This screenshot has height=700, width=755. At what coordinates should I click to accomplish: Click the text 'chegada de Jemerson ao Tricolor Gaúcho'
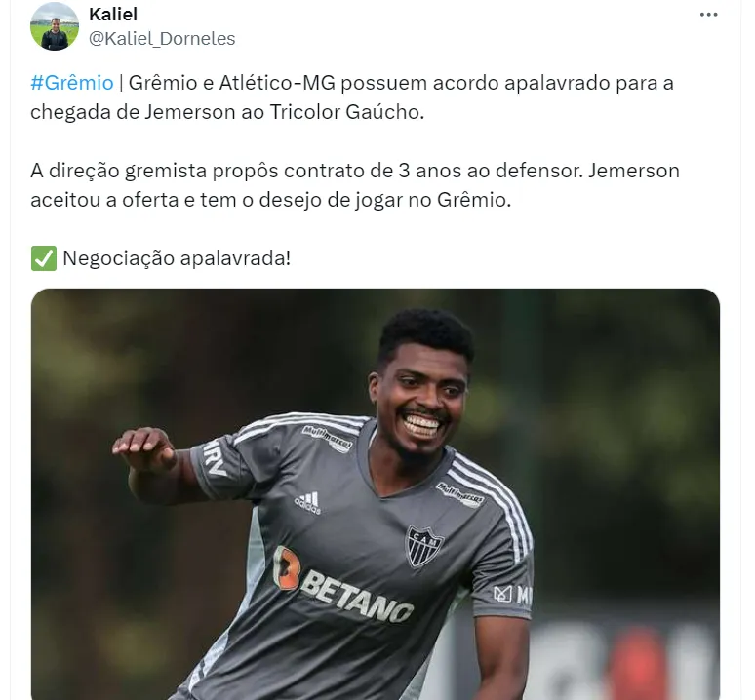point(226,112)
